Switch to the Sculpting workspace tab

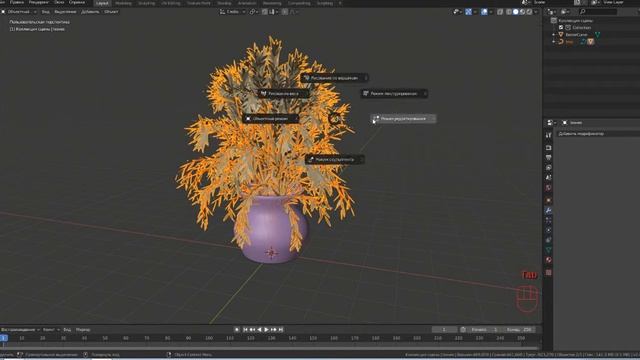147,3
